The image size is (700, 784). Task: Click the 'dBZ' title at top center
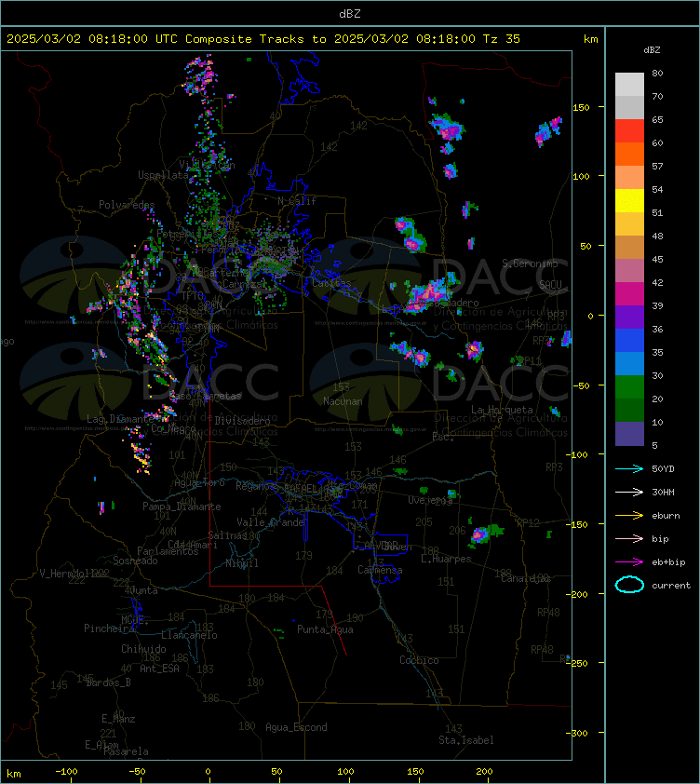(x=349, y=14)
